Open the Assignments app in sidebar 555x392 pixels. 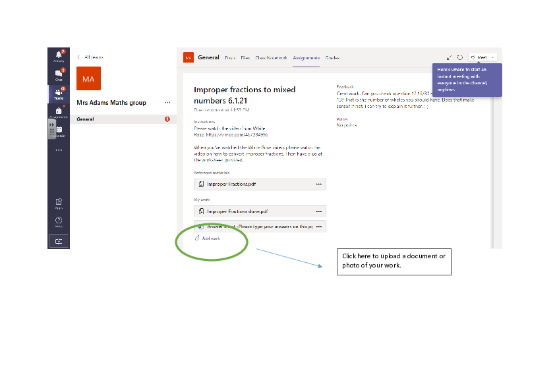click(x=59, y=112)
